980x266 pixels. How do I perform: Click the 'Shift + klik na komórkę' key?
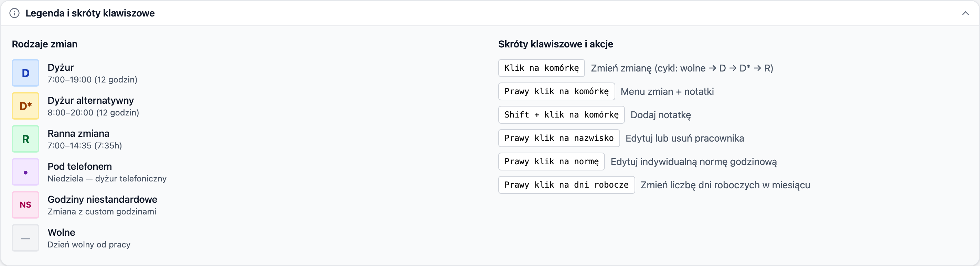[x=561, y=115]
